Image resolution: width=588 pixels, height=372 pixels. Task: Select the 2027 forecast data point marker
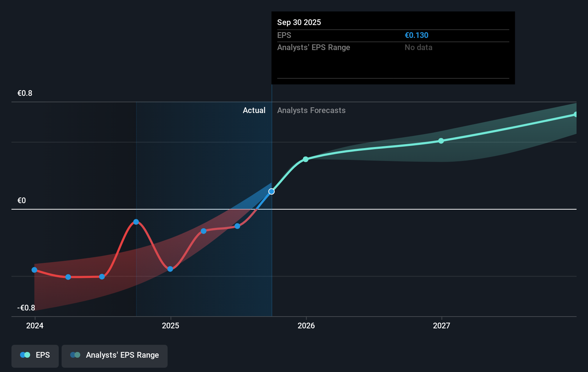[x=441, y=141]
